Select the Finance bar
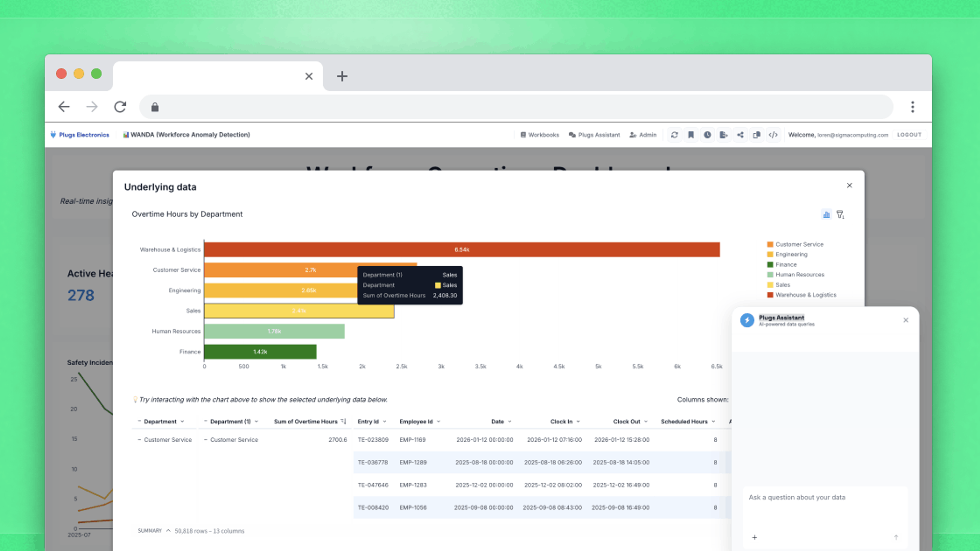This screenshot has height=551, width=980. pos(260,352)
